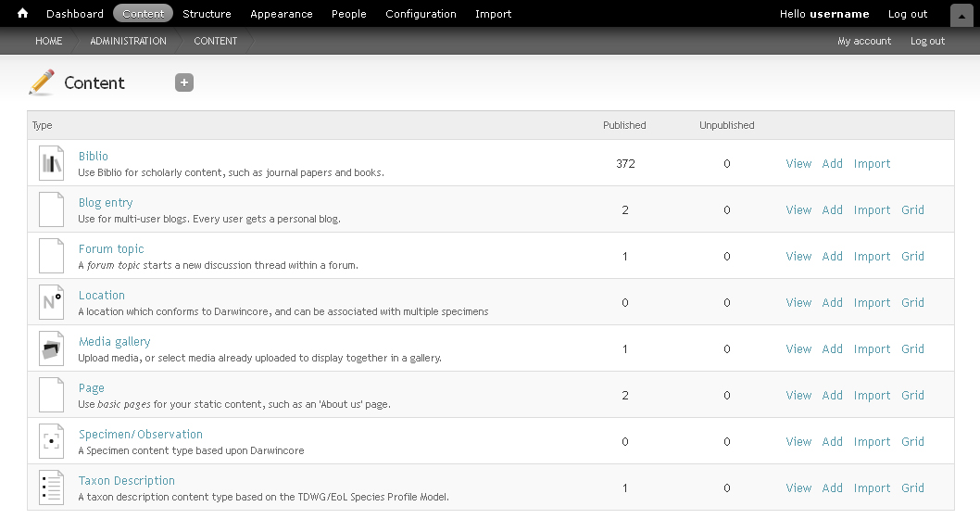
Task: Open My account link
Action: point(864,41)
